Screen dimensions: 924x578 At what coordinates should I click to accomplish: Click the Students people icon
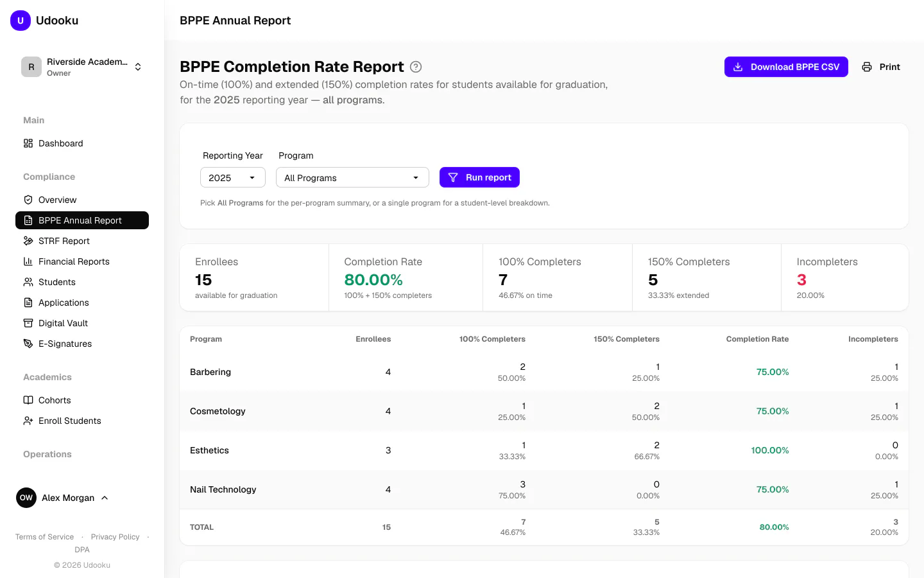point(28,282)
